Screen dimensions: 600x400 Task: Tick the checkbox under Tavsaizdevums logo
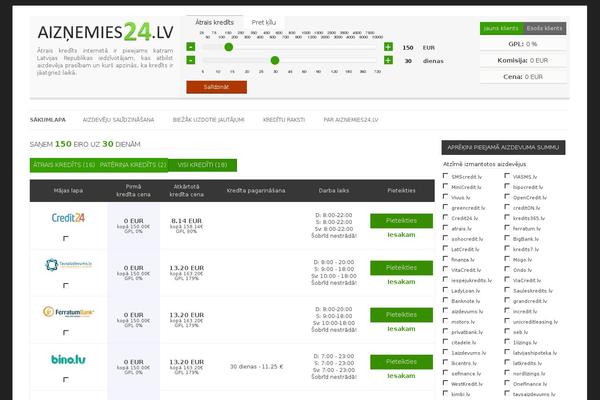(65, 286)
